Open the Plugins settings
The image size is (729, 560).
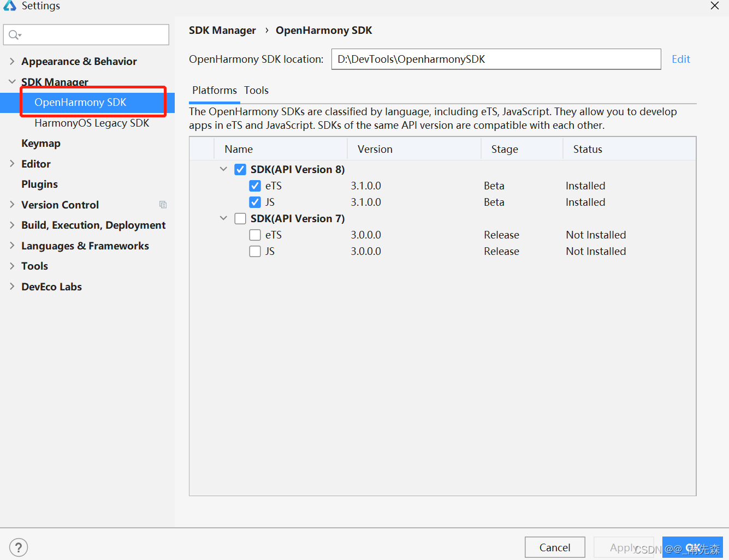click(39, 184)
